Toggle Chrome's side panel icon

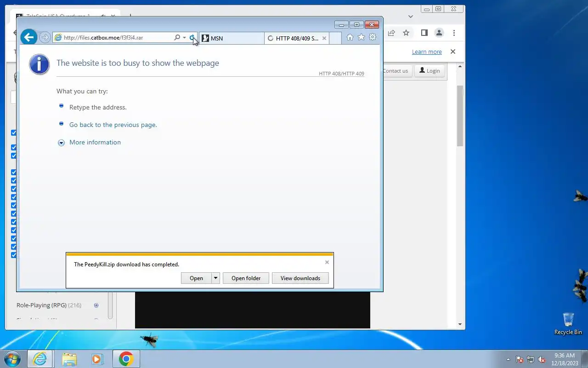click(x=424, y=33)
